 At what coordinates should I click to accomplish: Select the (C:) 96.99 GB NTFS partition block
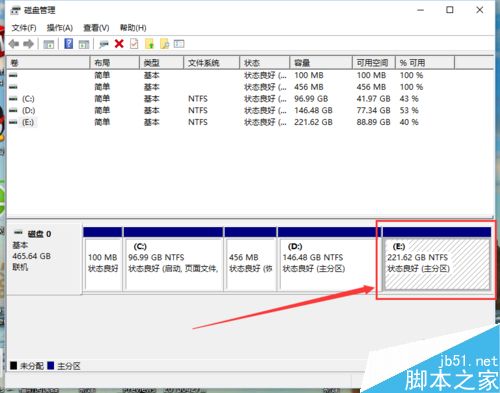(173, 259)
